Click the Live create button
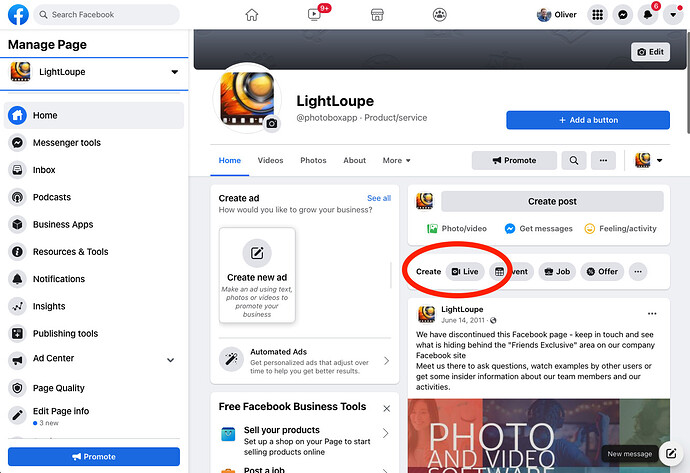 (465, 271)
